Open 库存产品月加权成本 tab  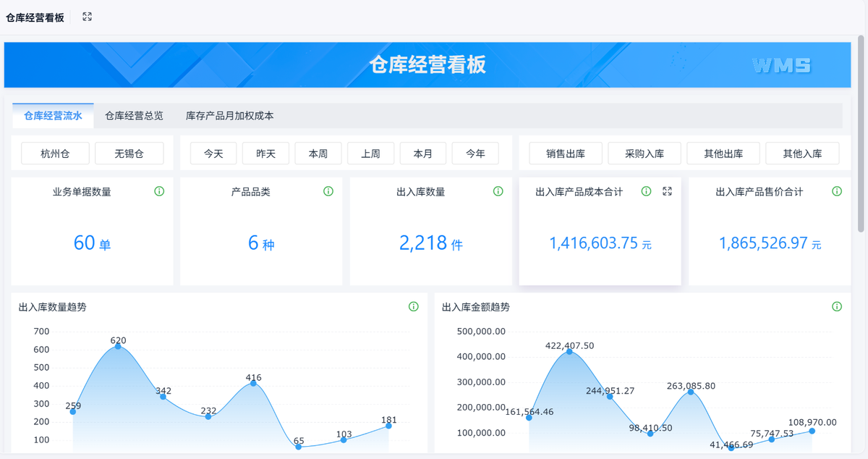[229, 115]
